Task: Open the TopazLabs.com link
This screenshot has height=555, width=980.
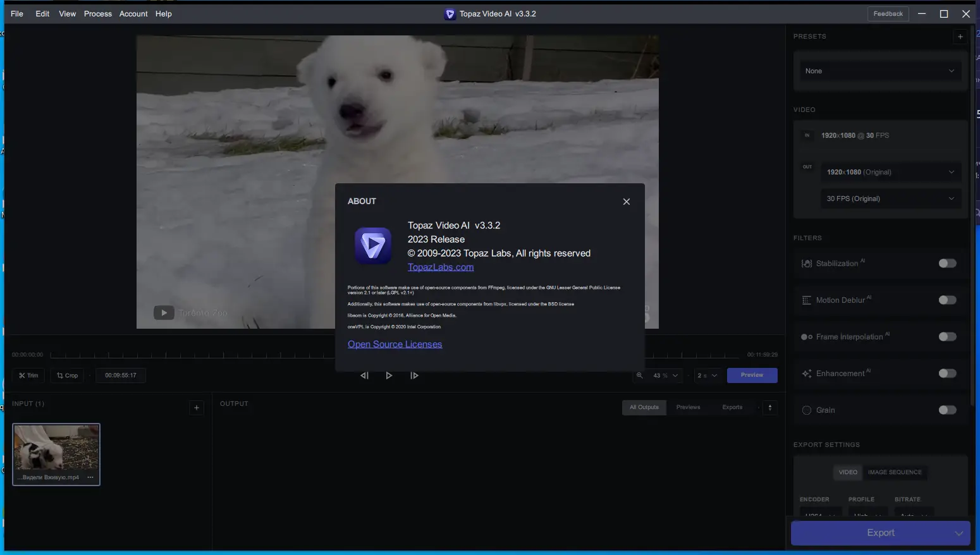Action: 441,267
